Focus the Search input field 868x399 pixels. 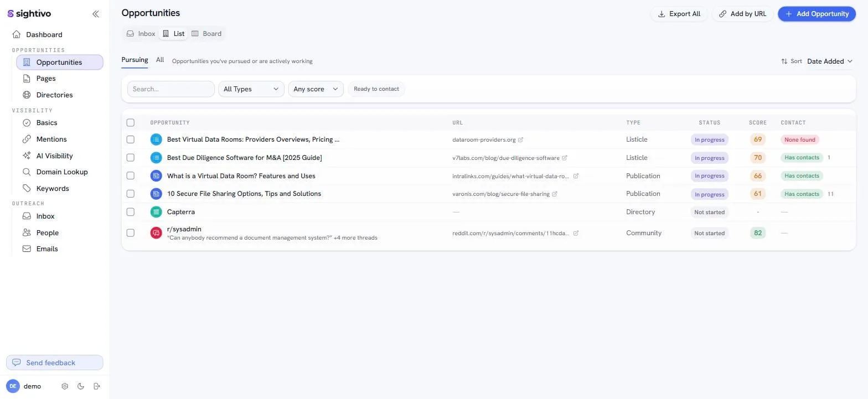coord(170,89)
